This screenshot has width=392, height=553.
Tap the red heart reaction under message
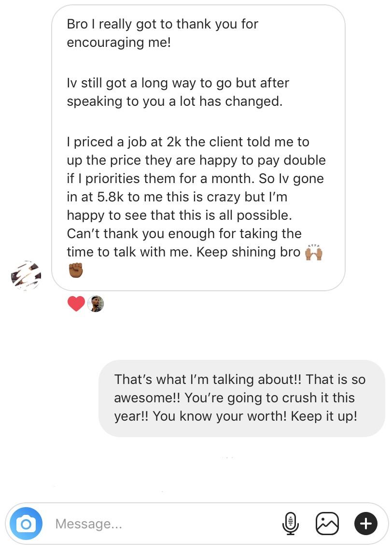[76, 304]
